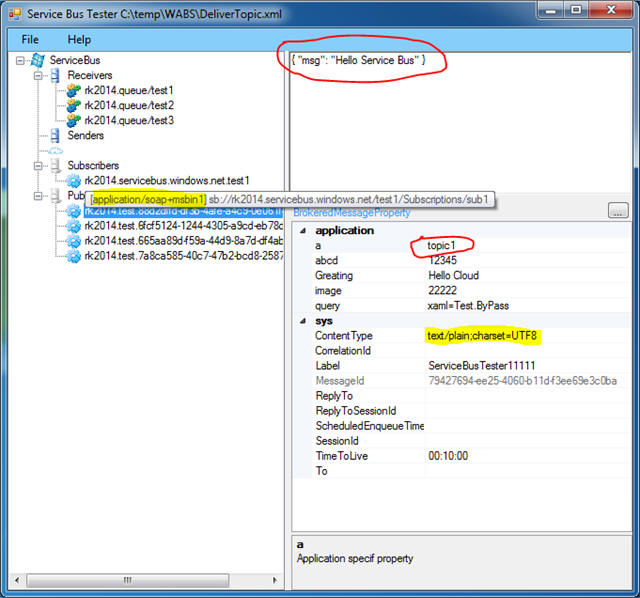The width and height of the screenshot is (640, 598).
Task: Click the rk2014.queue/test2 receiver icon
Action: [73, 105]
